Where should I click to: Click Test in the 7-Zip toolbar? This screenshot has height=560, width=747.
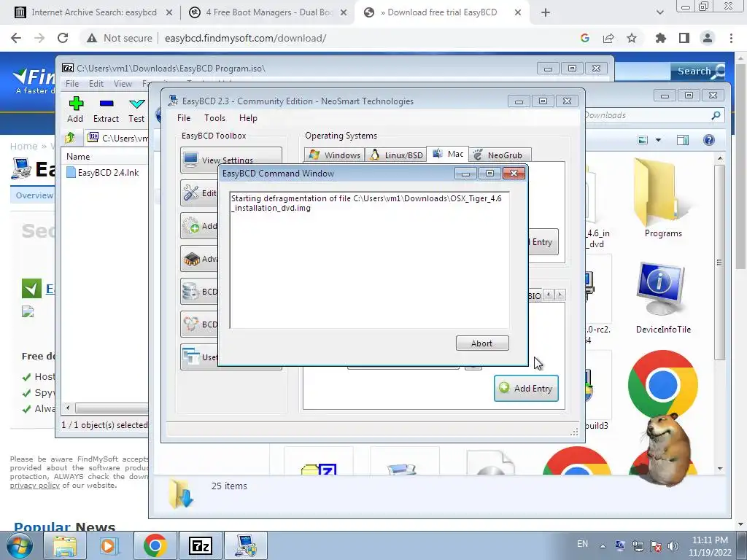point(136,109)
